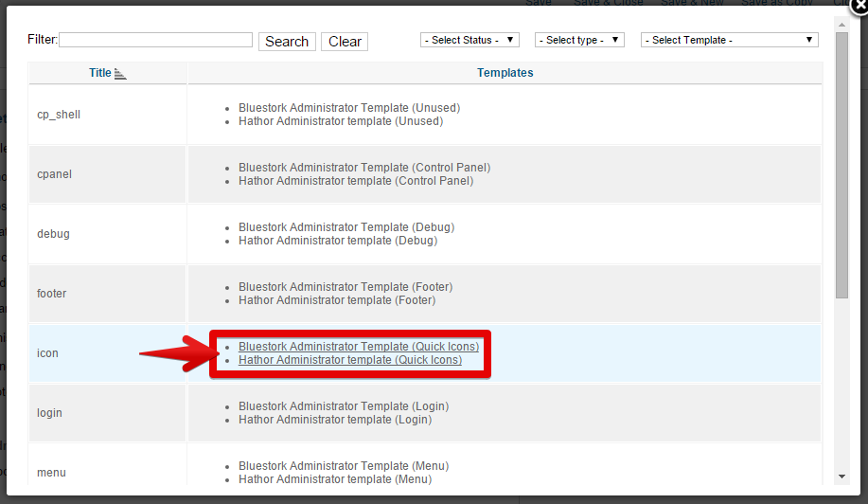Select the cp_shell position title

click(59, 115)
